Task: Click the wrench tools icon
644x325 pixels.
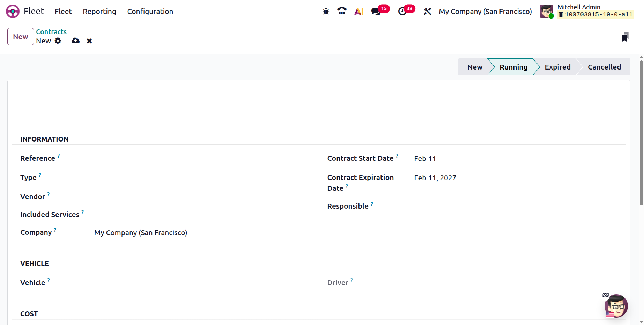Action: 427,12
